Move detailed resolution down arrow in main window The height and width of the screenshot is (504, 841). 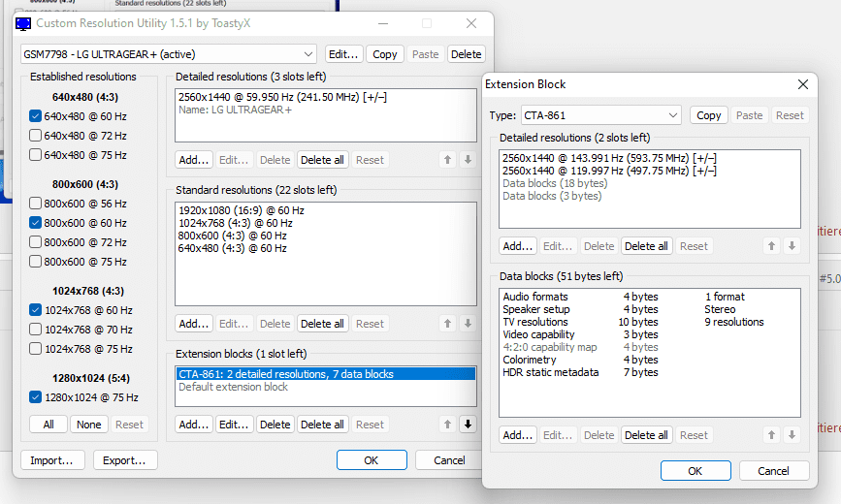point(468,160)
